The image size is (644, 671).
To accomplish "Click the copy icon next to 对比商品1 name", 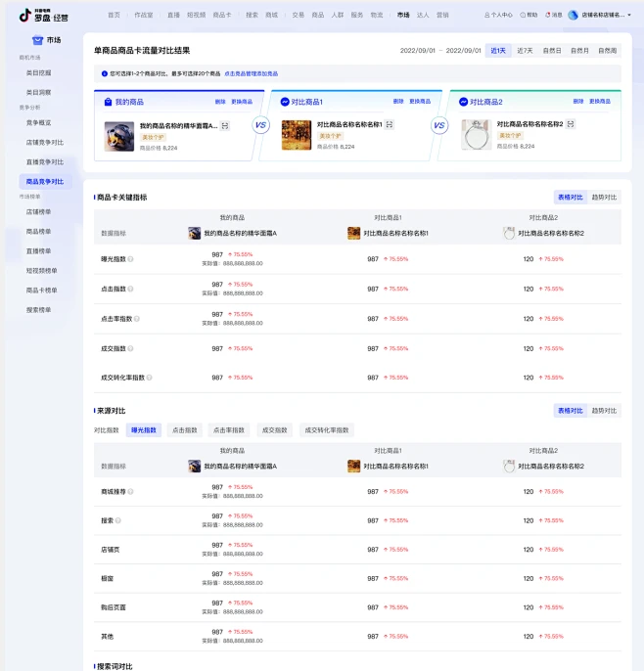I will click(x=390, y=124).
